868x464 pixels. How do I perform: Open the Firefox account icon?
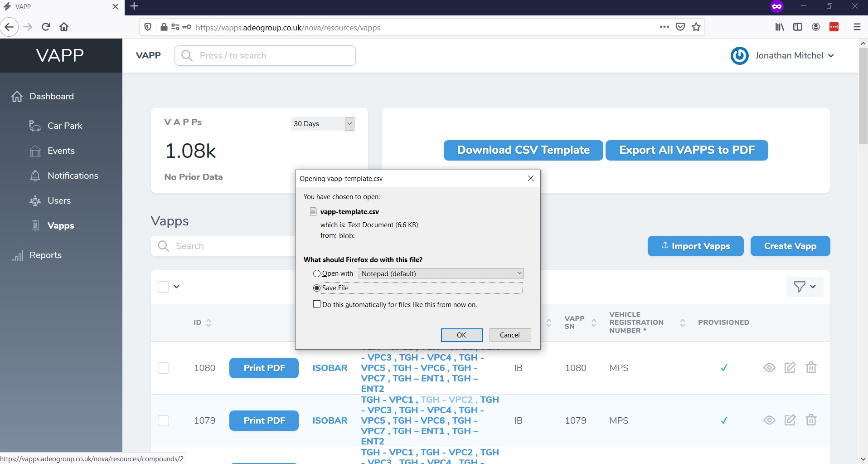(816, 27)
